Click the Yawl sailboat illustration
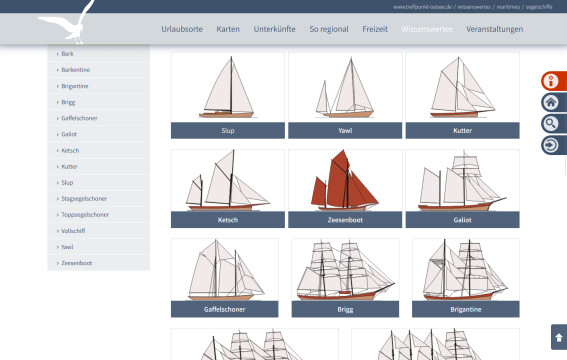This screenshot has width=567, height=360. pos(345,87)
